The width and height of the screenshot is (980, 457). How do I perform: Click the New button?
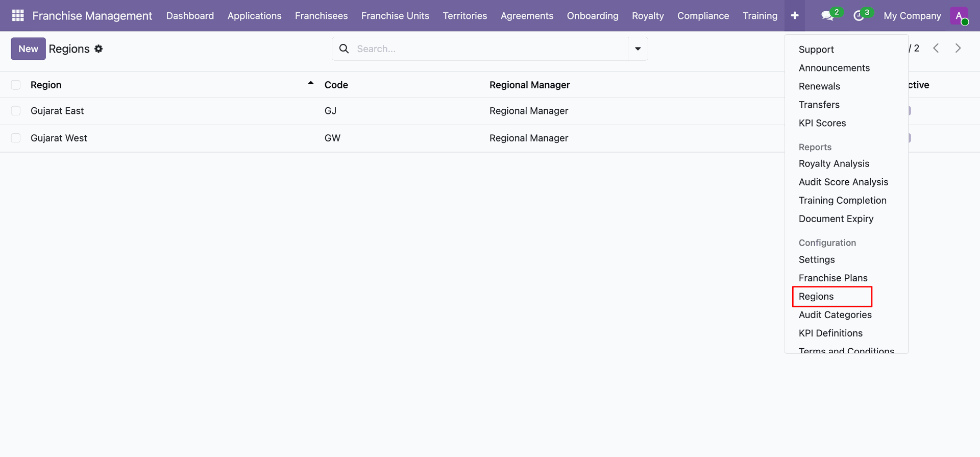coord(28,49)
